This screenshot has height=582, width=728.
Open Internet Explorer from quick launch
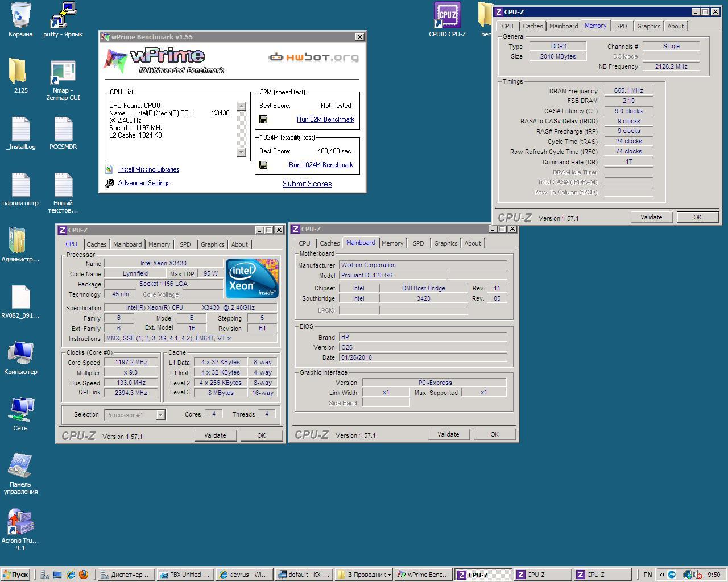(x=71, y=575)
